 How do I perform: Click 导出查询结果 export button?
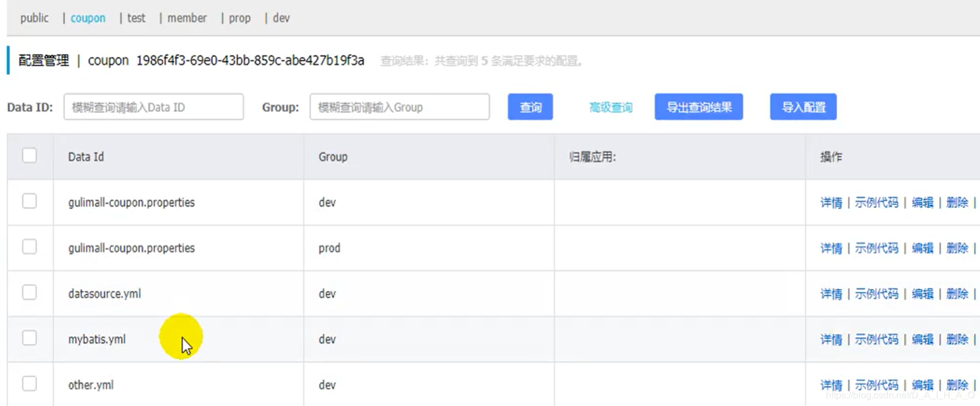(699, 107)
